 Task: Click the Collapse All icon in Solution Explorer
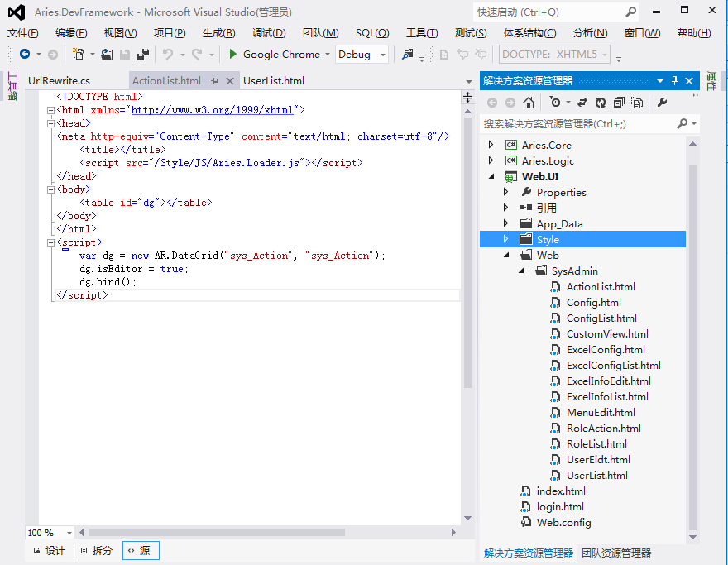(x=619, y=103)
